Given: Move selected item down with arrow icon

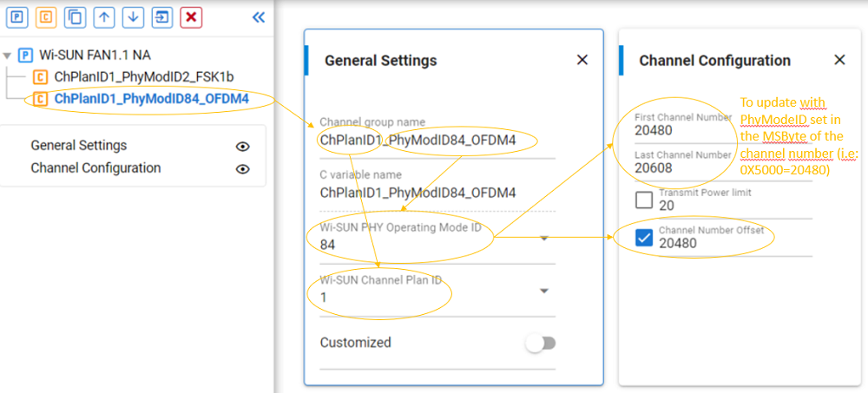Looking at the screenshot, I should click(x=133, y=17).
